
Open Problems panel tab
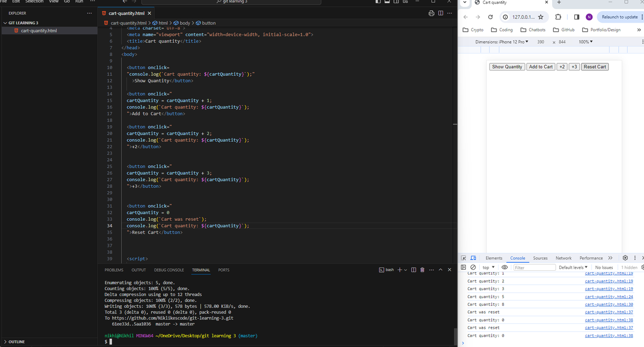pos(114,270)
